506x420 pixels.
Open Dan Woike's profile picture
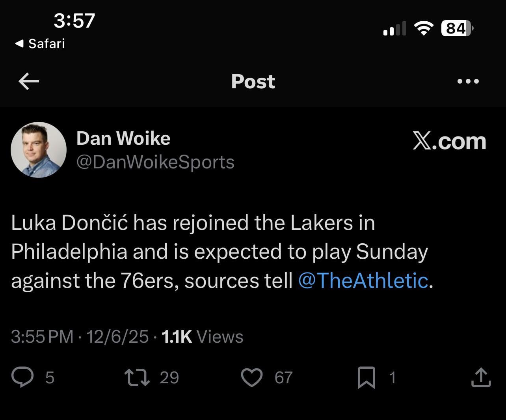[x=39, y=150]
